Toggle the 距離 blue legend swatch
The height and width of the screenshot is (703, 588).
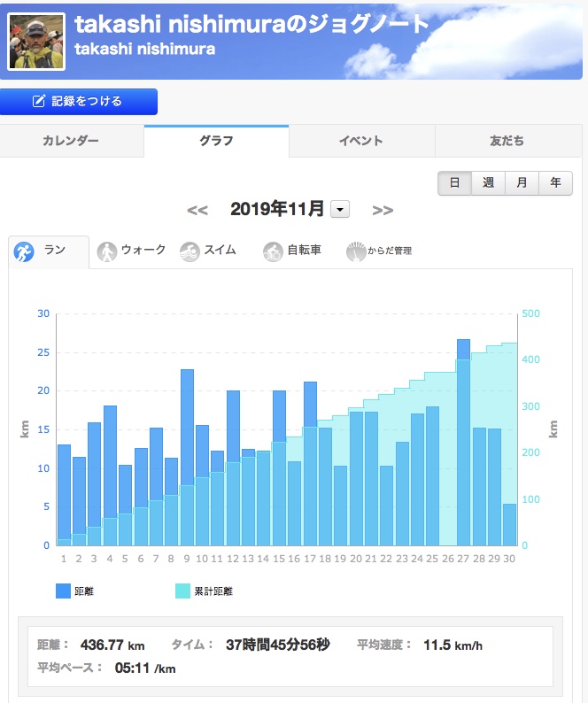[64, 591]
